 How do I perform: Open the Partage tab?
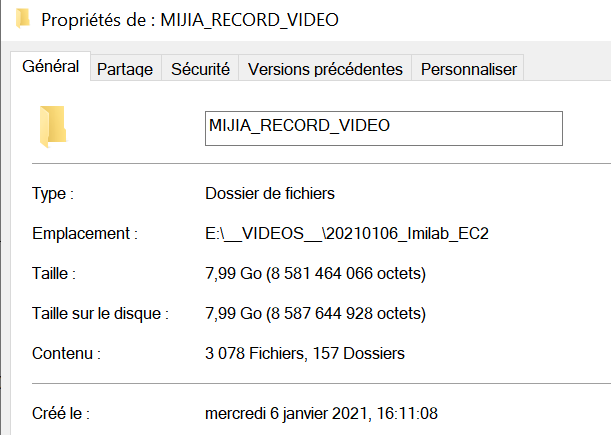(x=125, y=69)
